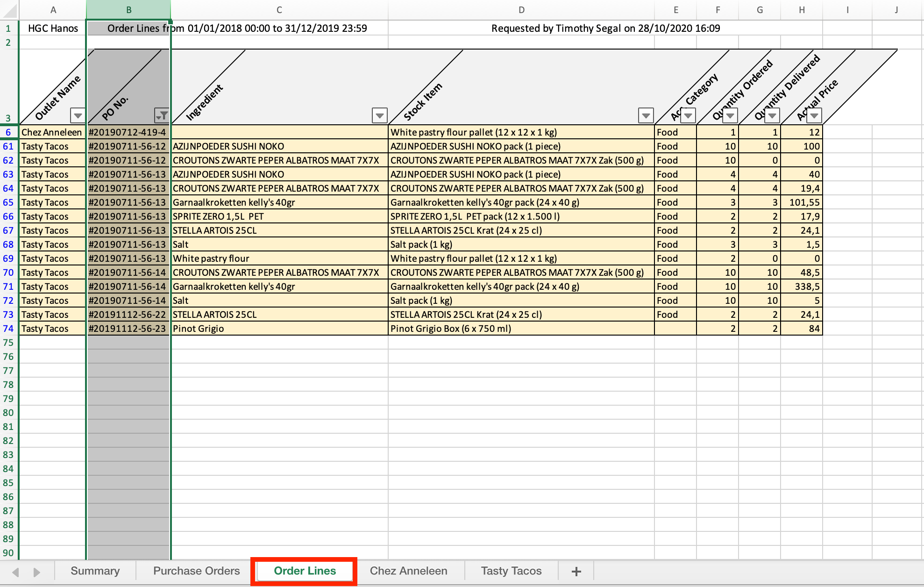Click the Select All corner button
924x587 pixels.
pos(8,9)
